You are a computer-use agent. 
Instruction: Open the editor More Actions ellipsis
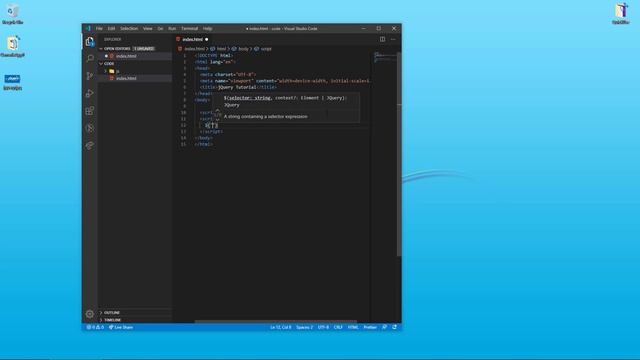(393, 39)
